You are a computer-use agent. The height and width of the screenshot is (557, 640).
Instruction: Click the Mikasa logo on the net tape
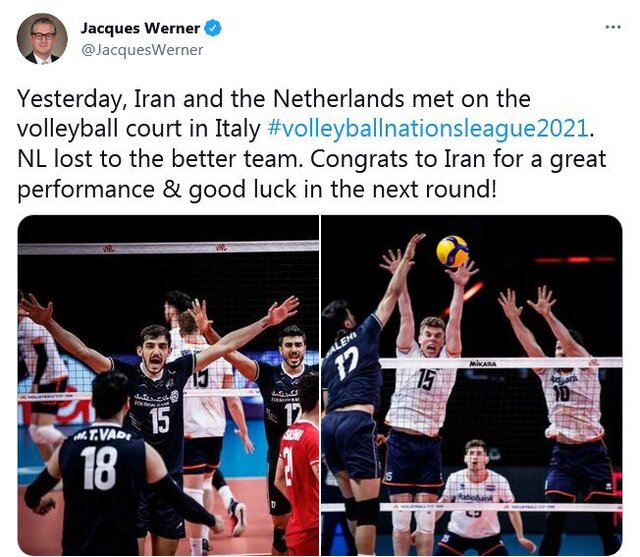pyautogui.click(x=483, y=363)
